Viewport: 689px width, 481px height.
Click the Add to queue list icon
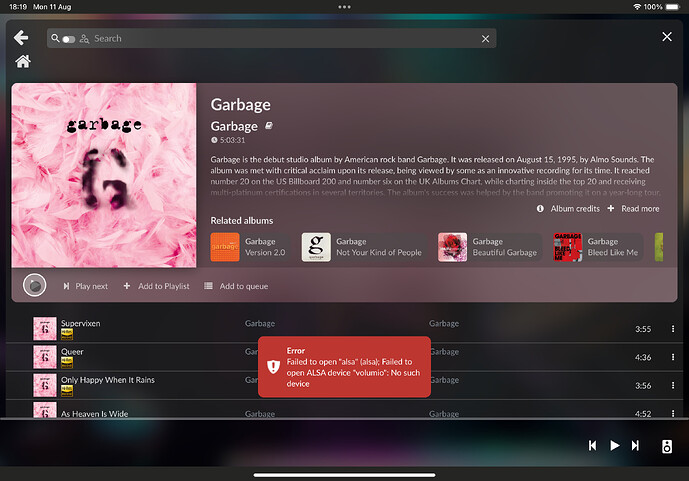[x=208, y=286]
